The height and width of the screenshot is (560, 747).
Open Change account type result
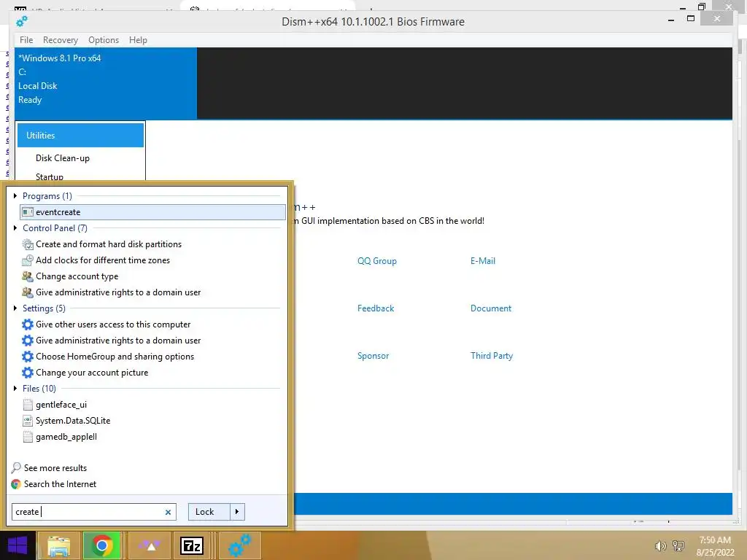click(x=77, y=276)
